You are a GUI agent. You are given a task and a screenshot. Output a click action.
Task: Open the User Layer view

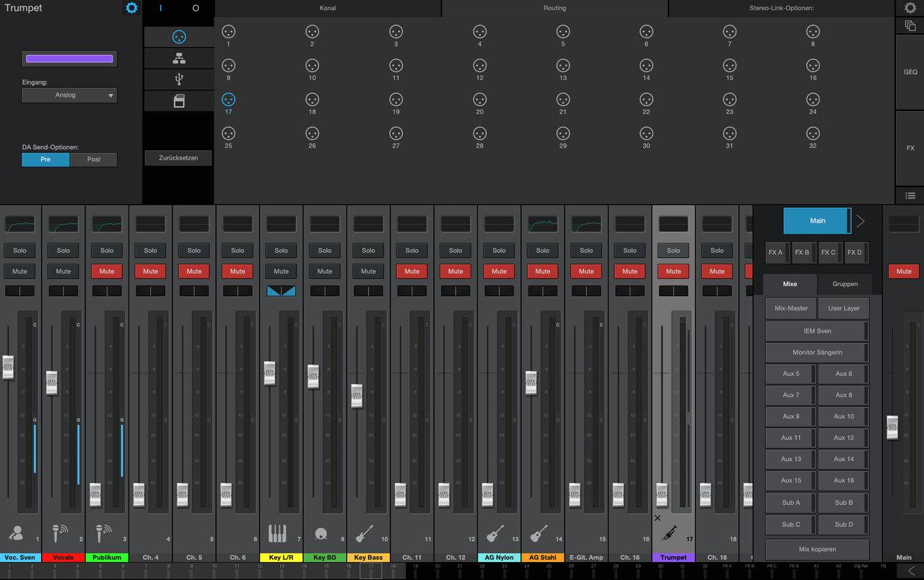click(x=844, y=308)
